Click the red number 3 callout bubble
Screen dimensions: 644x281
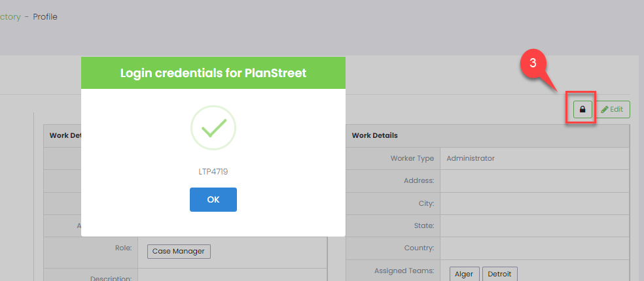533,63
